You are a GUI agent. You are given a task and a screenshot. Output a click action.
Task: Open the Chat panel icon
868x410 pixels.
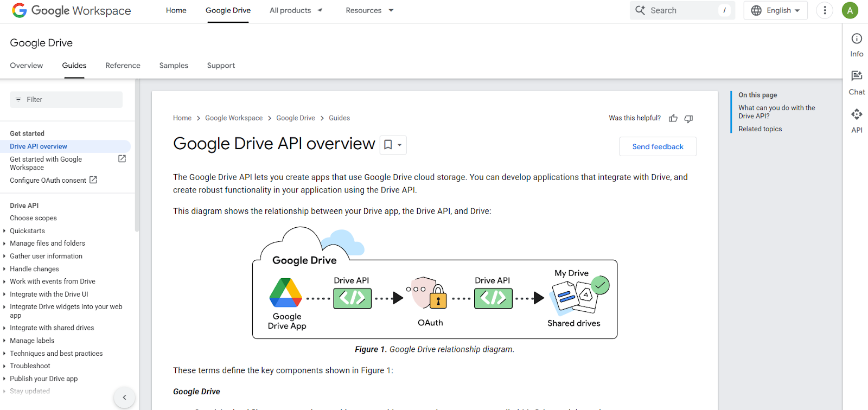(x=857, y=76)
